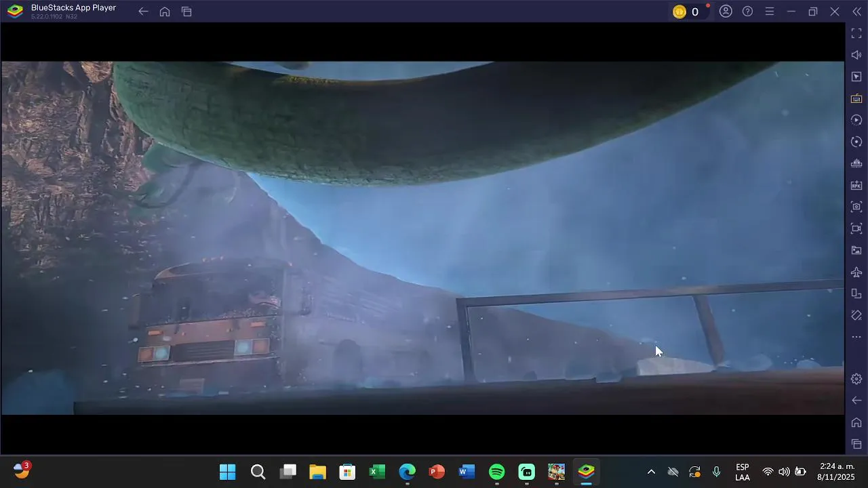Click the game video playing in the player
The height and width of the screenshot is (488, 868).
tap(422, 238)
